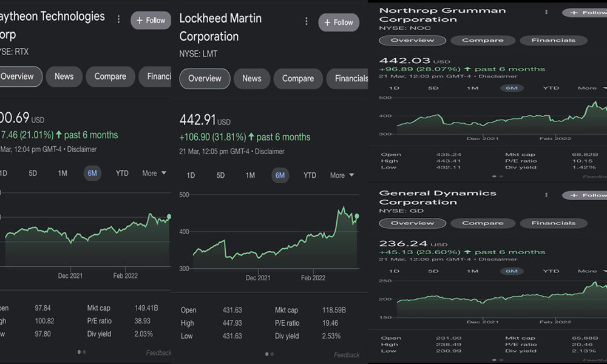Switch to Financials tab for Northrop Grumman

(553, 41)
